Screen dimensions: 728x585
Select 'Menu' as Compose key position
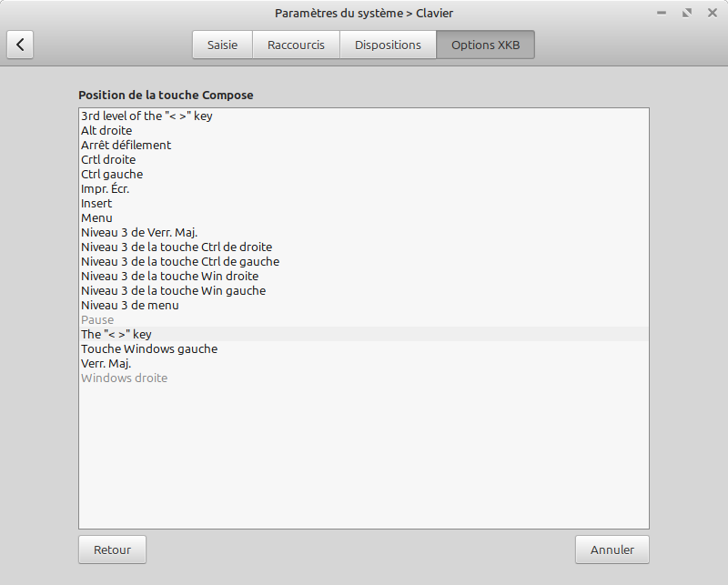pyautogui.click(x=96, y=218)
